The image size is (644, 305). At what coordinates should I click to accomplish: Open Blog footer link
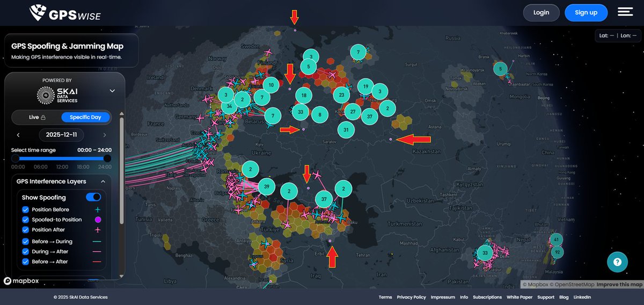563,297
